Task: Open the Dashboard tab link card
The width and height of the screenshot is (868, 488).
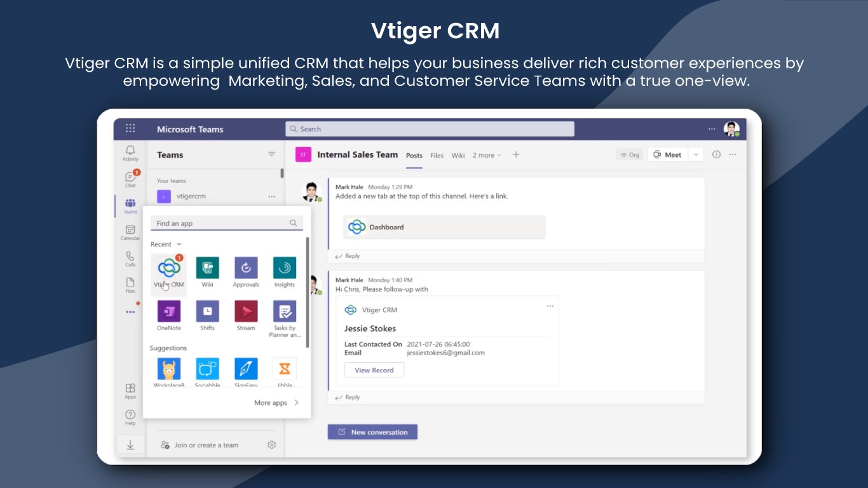Action: click(x=444, y=227)
